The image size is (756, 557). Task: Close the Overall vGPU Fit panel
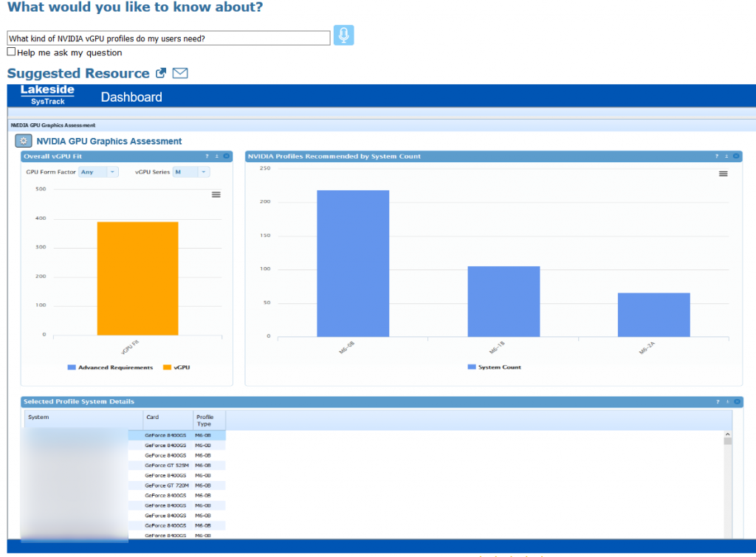coord(226,156)
